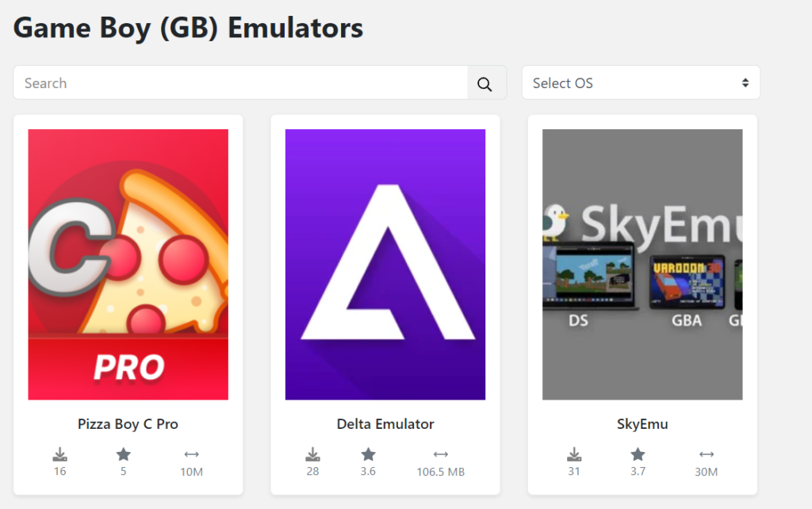Click the download icon under Delta Emulator

(x=312, y=454)
